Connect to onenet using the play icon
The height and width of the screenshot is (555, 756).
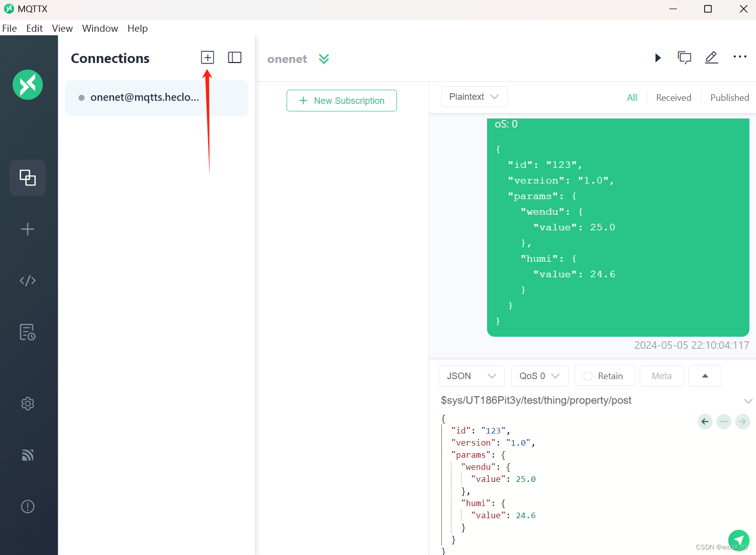(658, 57)
